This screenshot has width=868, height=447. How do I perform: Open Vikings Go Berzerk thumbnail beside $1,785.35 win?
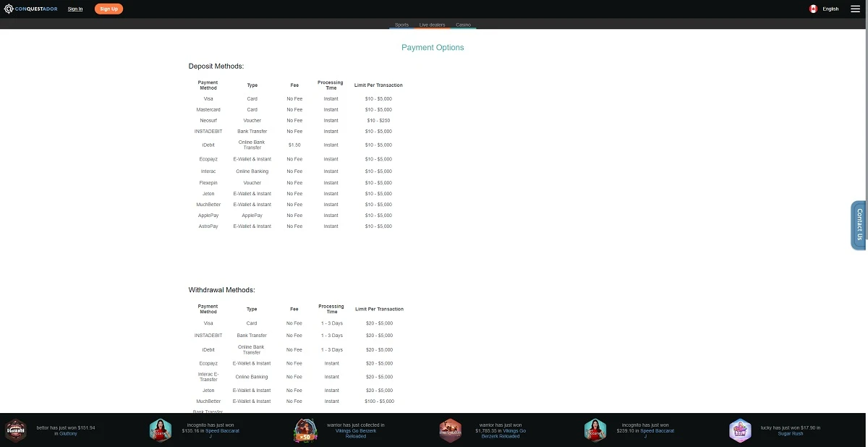coord(450,430)
